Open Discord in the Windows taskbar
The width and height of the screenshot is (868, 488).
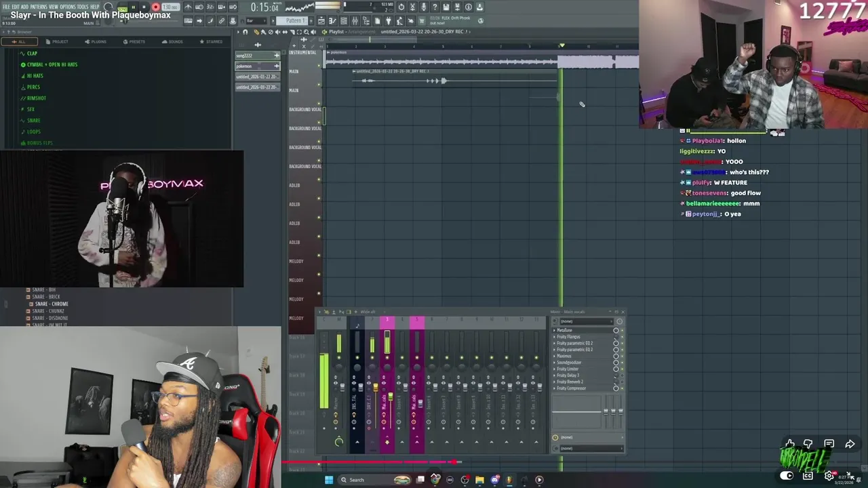tap(494, 480)
